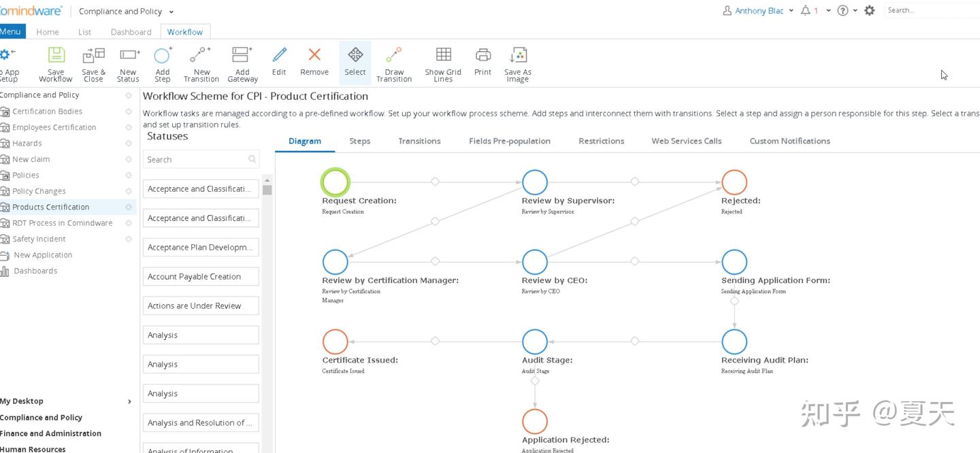Open Dashboards in sidebar
Viewport: 980px width, 453px height.
click(35, 271)
